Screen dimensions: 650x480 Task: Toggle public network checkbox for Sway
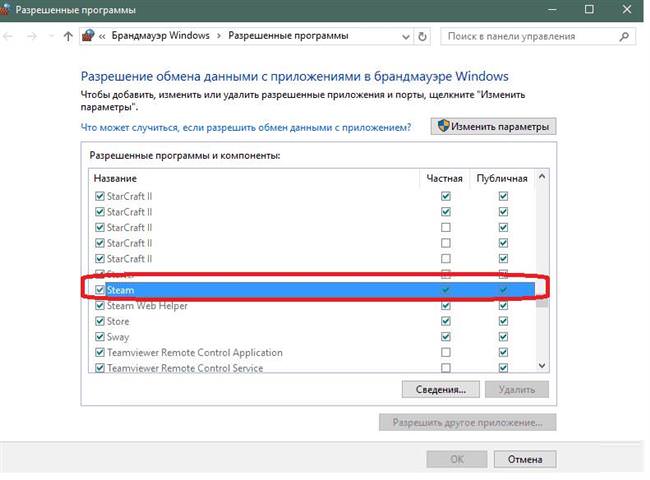[x=503, y=337]
